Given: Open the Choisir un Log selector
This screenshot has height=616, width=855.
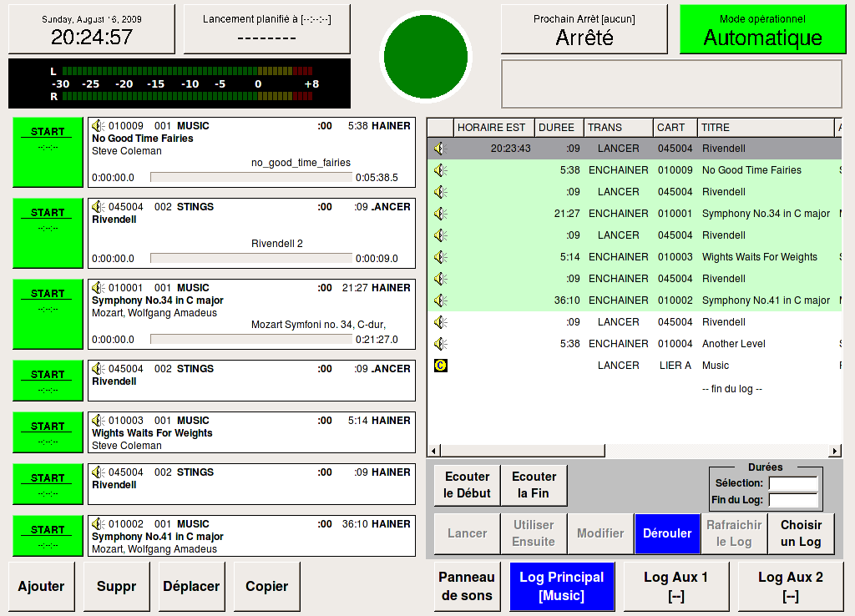Looking at the screenshot, I should (x=801, y=533).
